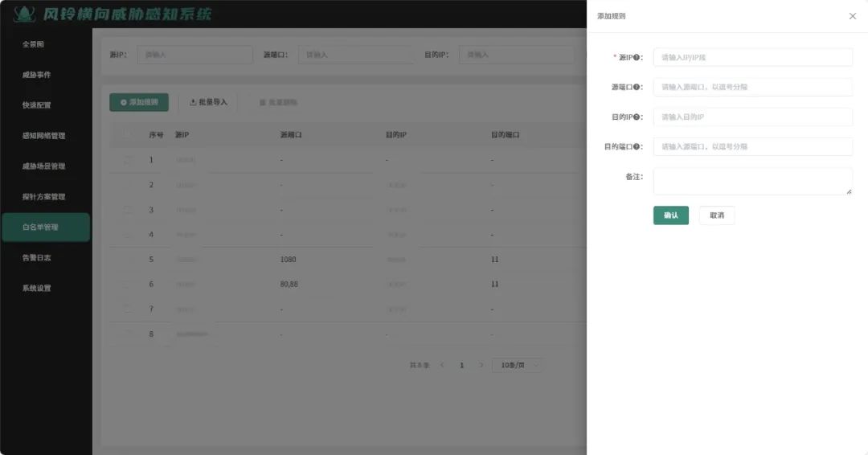Open the 威胁场景管理 sidebar menu item
Screen dimensions: 868x455
coord(43,166)
